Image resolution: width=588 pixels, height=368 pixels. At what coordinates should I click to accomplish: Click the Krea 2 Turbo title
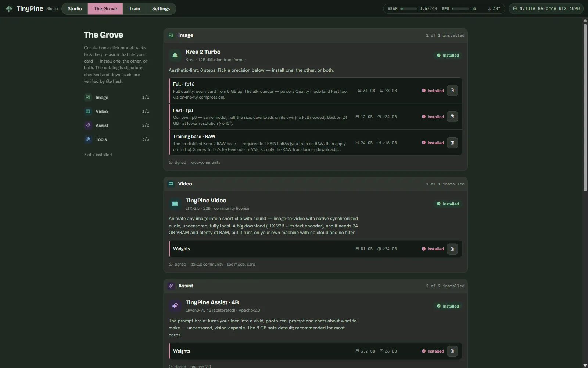coord(203,52)
